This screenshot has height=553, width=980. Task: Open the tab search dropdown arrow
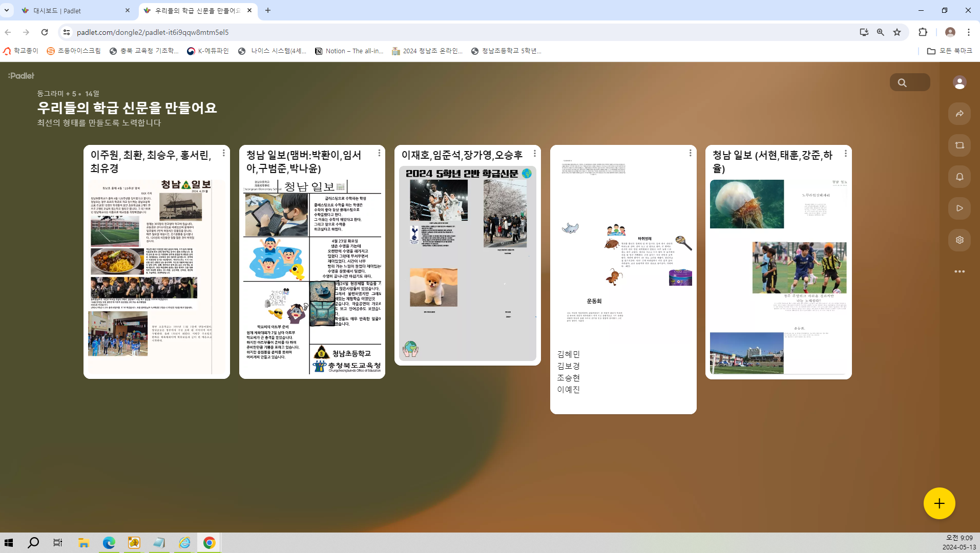coord(7,10)
